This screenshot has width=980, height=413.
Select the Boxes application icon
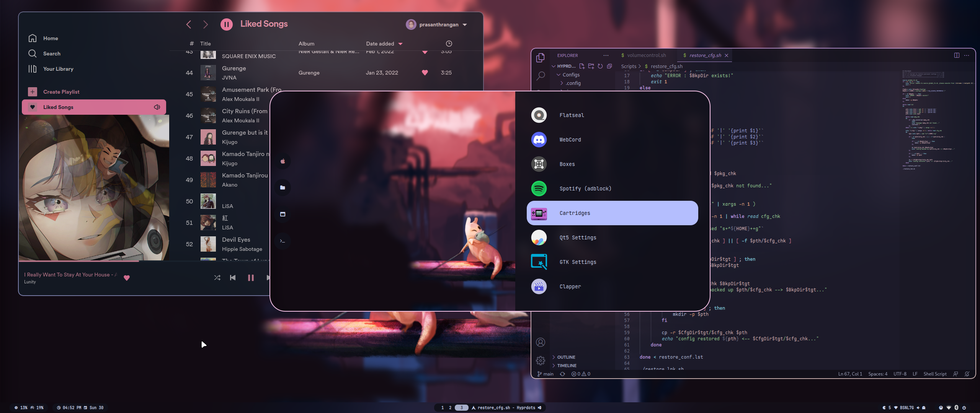(539, 164)
